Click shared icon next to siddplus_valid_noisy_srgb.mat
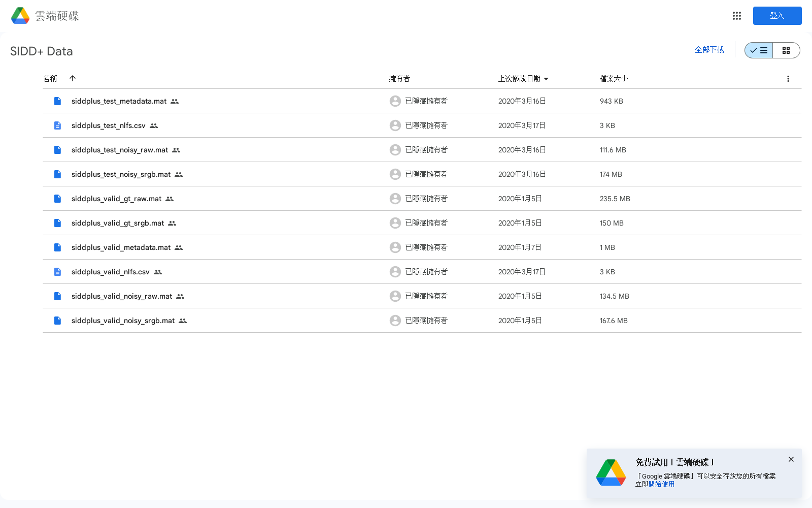The height and width of the screenshot is (508, 812). [x=183, y=321]
